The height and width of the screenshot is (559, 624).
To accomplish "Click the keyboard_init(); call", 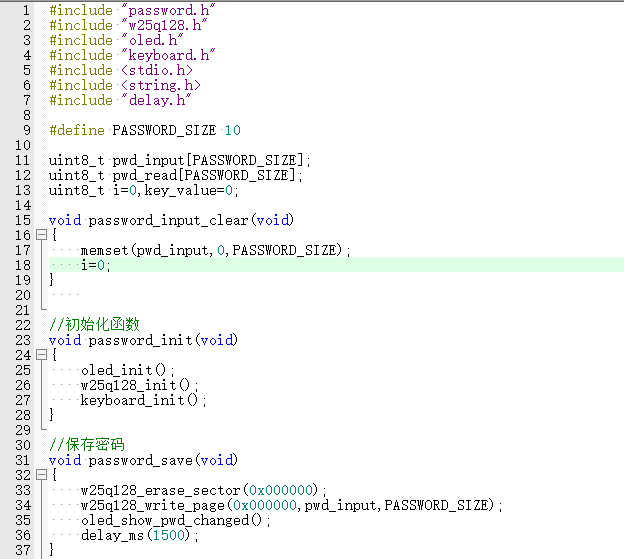I will [144, 401].
